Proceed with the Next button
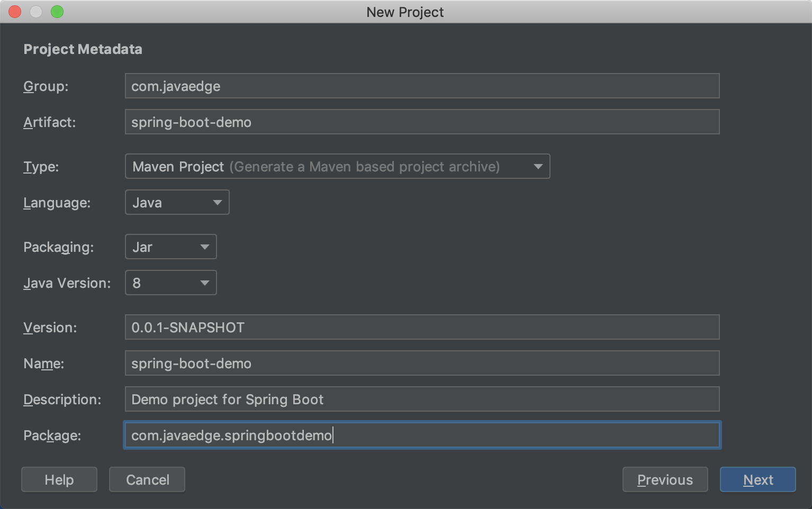Viewport: 812px width, 509px height. [x=757, y=479]
